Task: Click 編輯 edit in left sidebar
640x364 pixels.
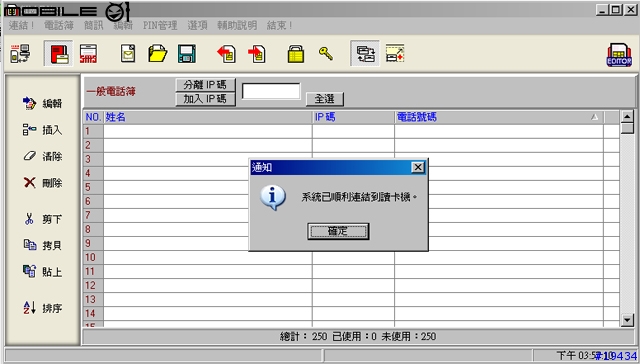Action: [42, 103]
